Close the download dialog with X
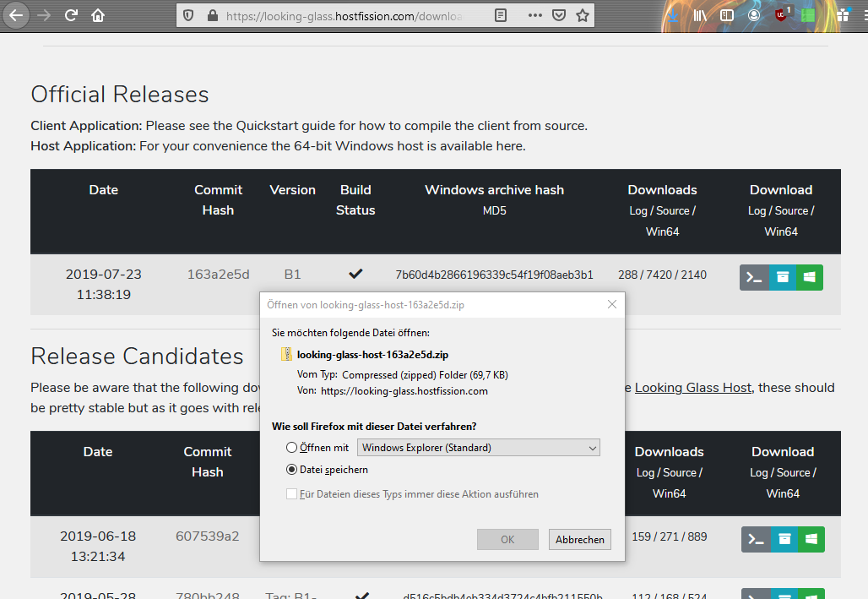This screenshot has width=868, height=599. point(611,304)
